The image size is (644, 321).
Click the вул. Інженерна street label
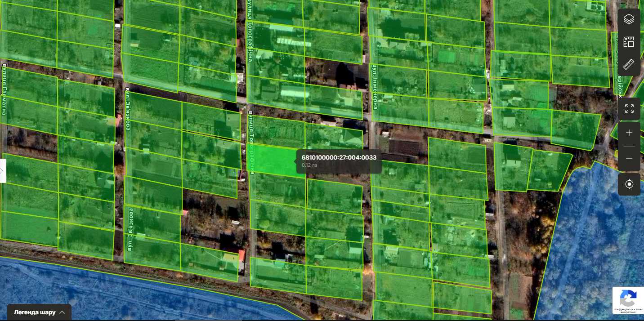pyautogui.click(x=375, y=86)
